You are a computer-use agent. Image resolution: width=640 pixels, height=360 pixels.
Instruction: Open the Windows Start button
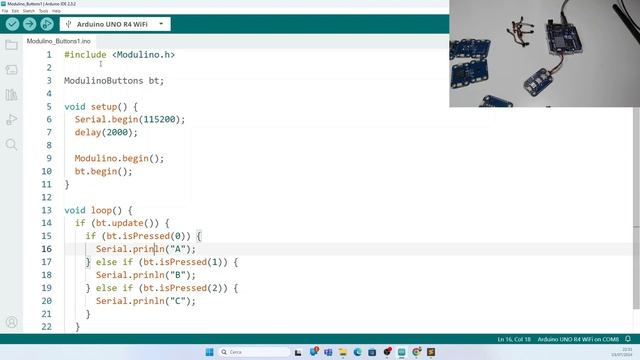click(209, 352)
